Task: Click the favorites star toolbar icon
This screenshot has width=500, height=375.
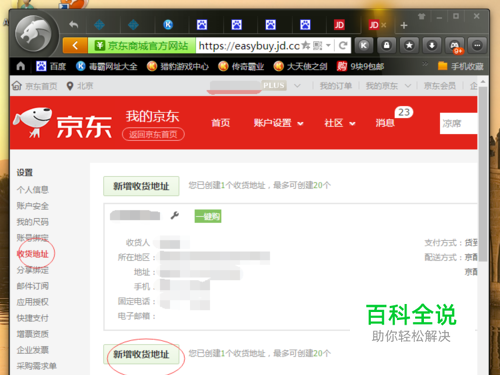Action: 409,45
